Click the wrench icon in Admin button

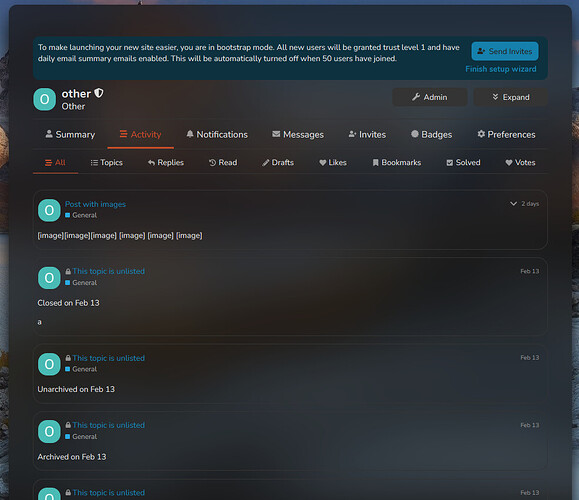(416, 97)
